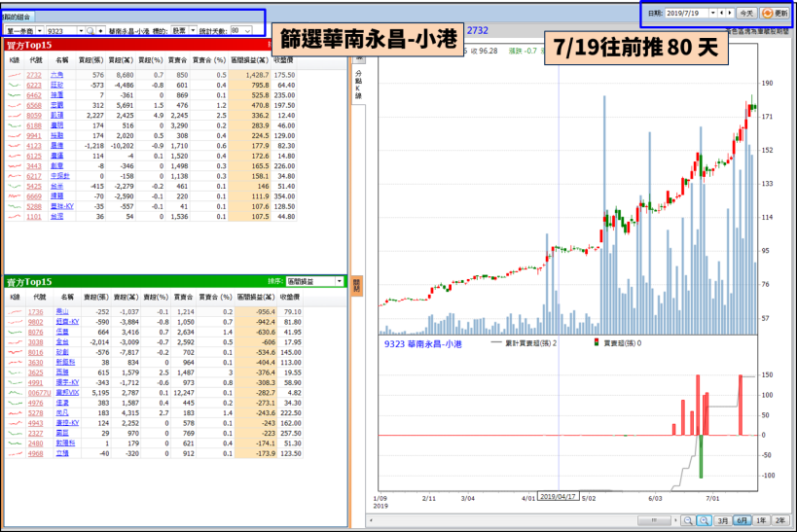Zoom in the chart with plus magnifier
Screen dimensions: 797x532
tap(704, 520)
